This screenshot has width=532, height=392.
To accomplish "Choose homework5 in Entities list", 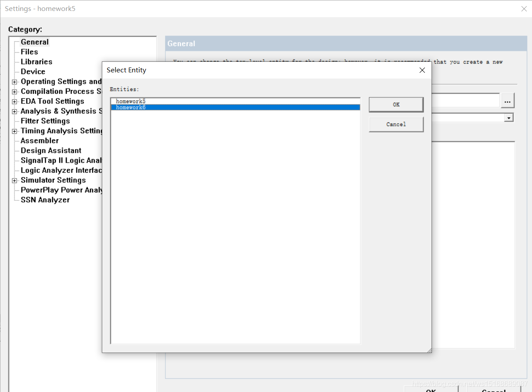I will point(235,101).
